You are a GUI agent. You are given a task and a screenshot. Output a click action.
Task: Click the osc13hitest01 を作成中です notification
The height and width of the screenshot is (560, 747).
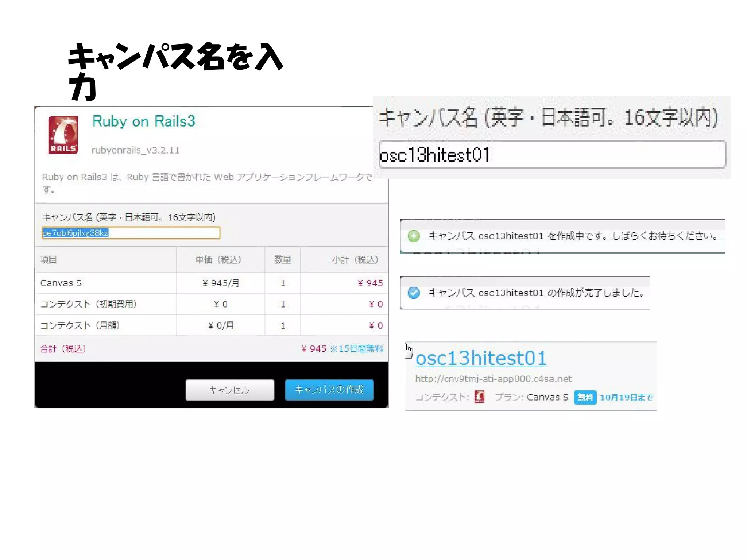(x=562, y=236)
